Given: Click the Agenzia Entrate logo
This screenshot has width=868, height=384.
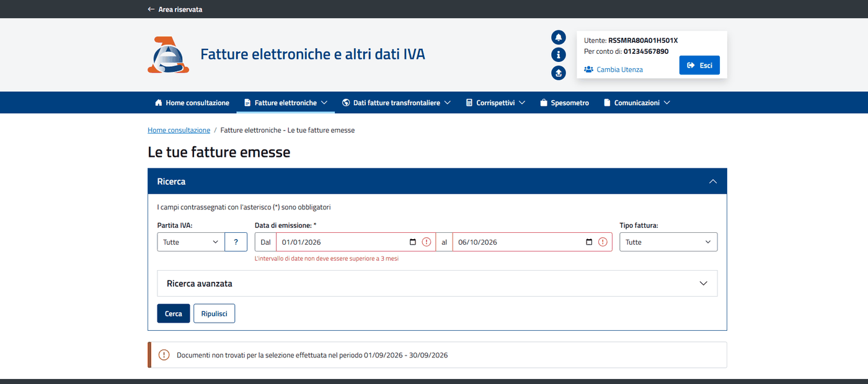Looking at the screenshot, I should [168, 55].
